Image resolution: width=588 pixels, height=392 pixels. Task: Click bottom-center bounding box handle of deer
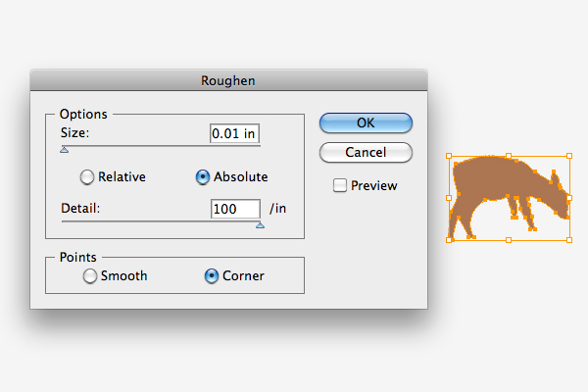[509, 240]
